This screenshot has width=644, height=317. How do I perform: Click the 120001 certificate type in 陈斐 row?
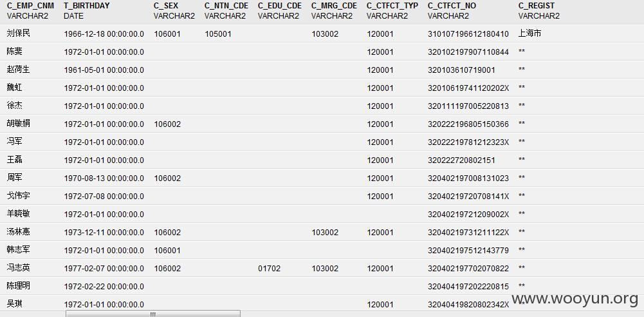(380, 52)
